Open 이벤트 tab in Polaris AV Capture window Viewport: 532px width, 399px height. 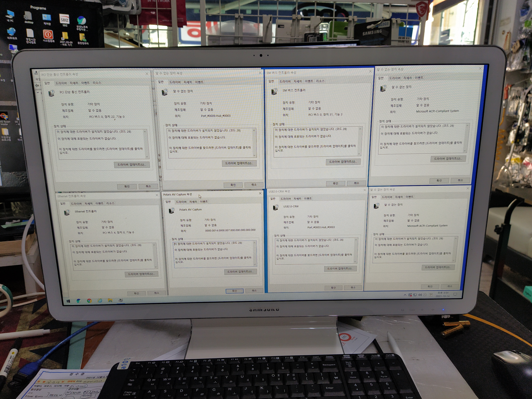(x=204, y=202)
